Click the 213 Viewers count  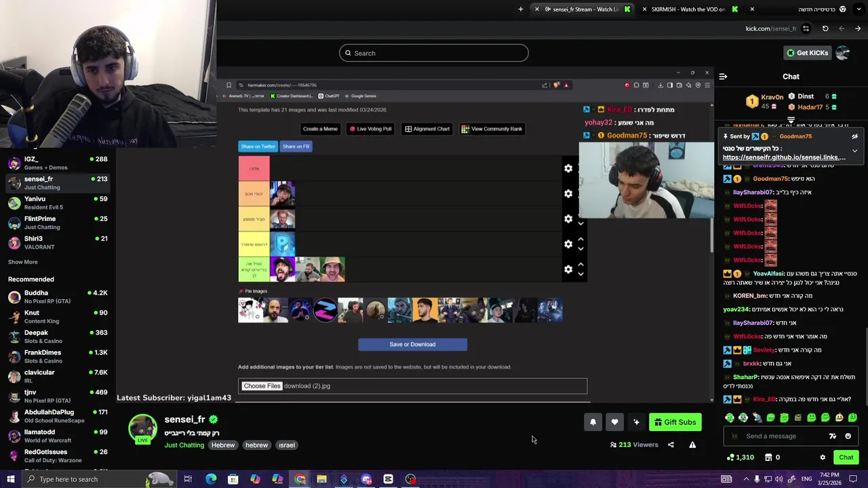point(634,445)
